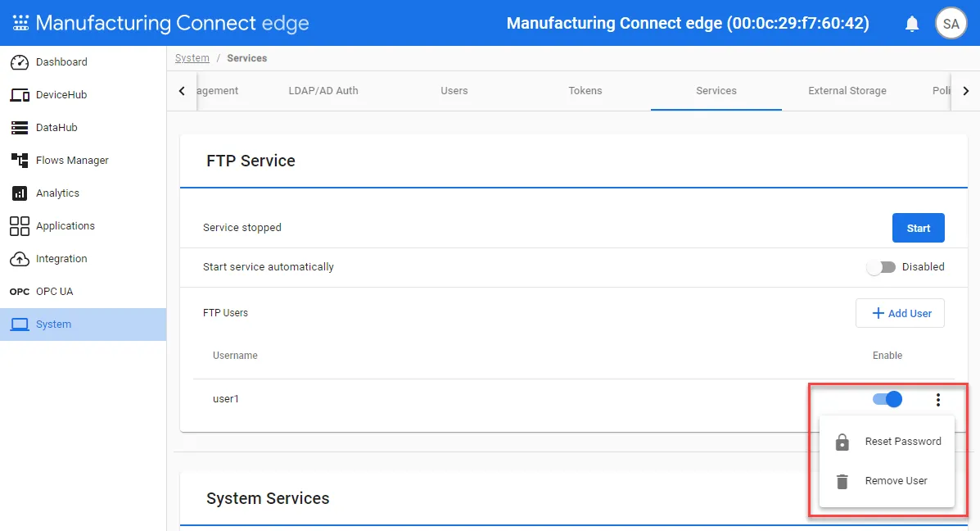Click the Manufacturing Connect edge logo text
The image size is (980, 531).
click(x=173, y=23)
